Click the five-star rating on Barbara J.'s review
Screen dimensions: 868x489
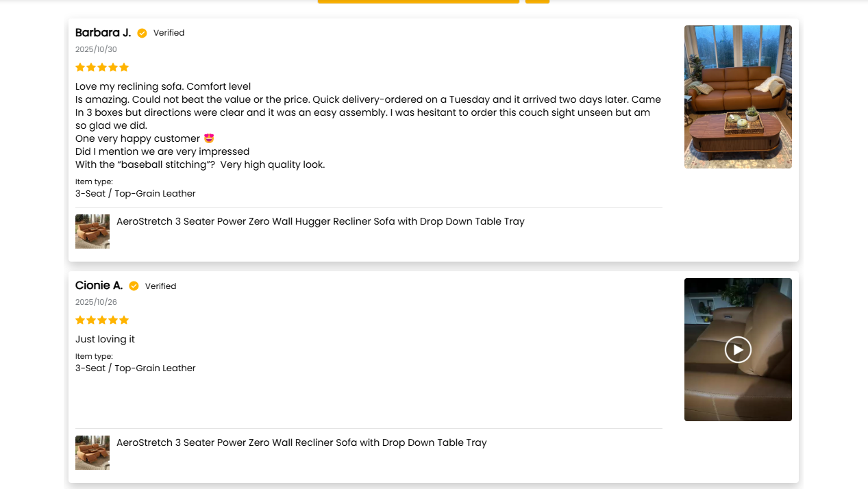102,67
